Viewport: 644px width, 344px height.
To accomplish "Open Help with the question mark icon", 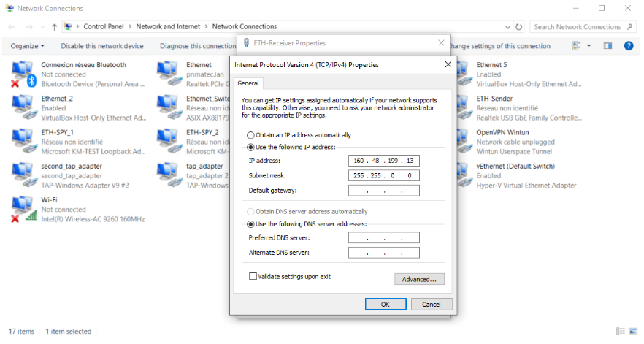I will tap(629, 46).
